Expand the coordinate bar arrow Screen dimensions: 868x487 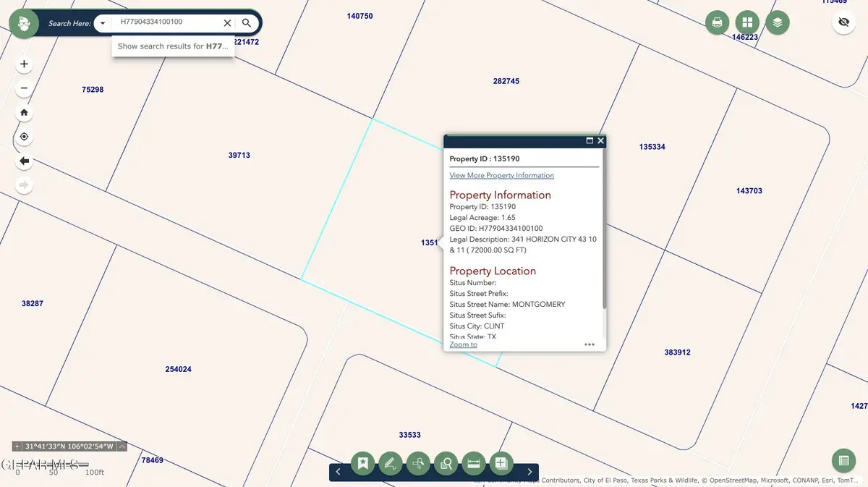pyautogui.click(x=122, y=446)
